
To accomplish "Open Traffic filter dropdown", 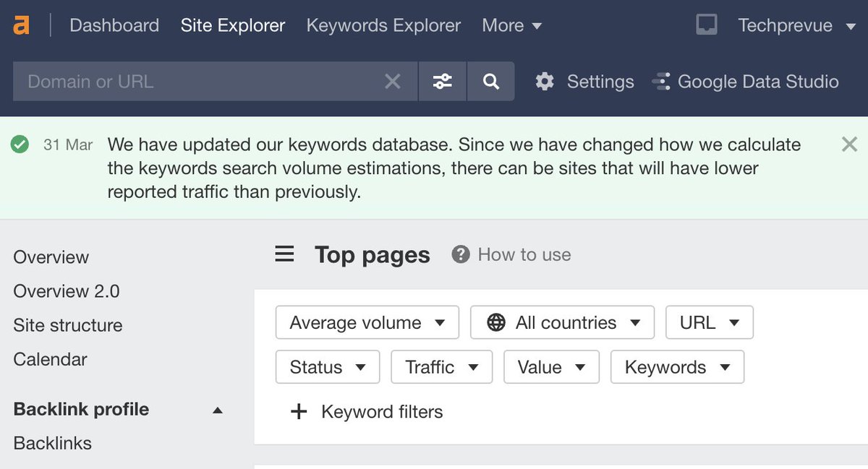I will (x=442, y=366).
